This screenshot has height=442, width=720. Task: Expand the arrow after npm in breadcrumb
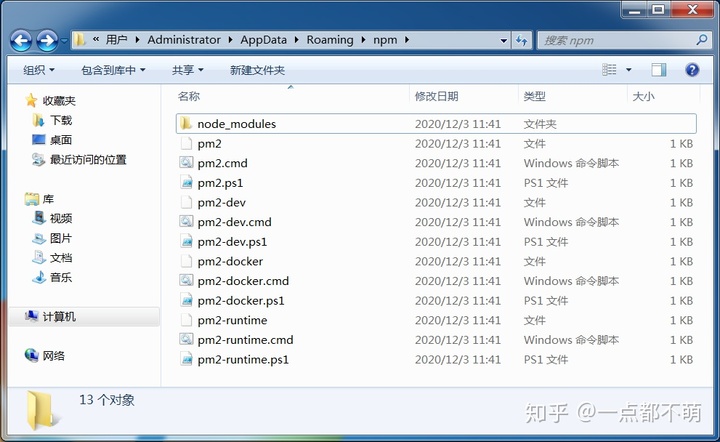[407, 40]
